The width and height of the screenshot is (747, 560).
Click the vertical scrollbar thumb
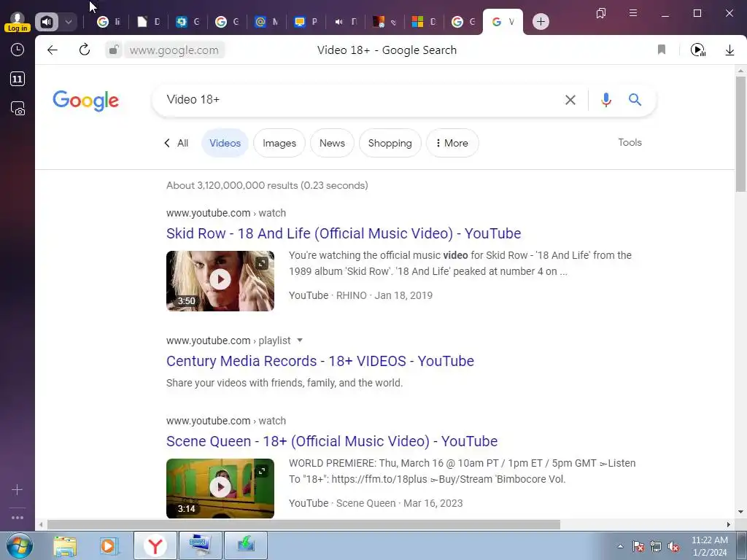pyautogui.click(x=740, y=134)
